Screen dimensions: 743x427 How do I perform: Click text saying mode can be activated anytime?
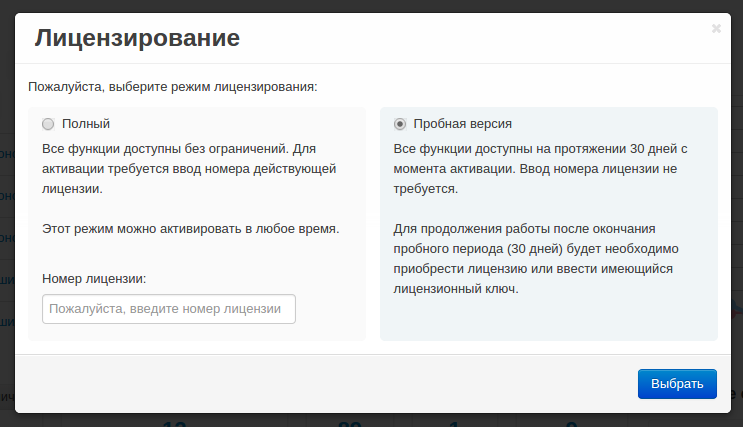(x=190, y=228)
